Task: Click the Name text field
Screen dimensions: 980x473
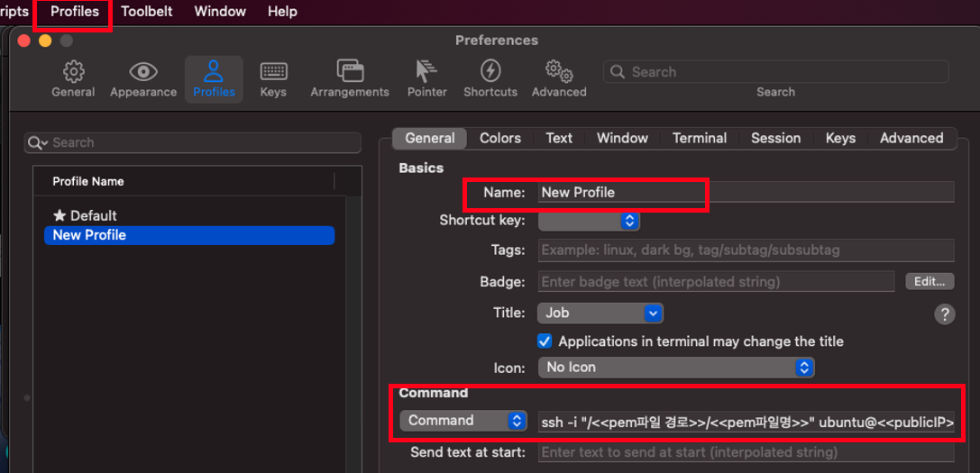Action: (746, 193)
